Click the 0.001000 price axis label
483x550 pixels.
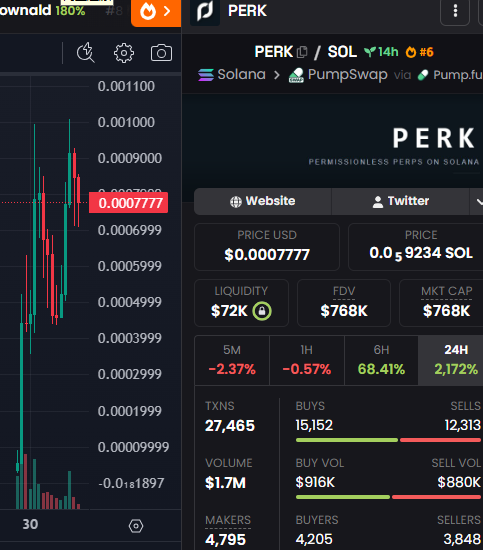click(x=126, y=122)
